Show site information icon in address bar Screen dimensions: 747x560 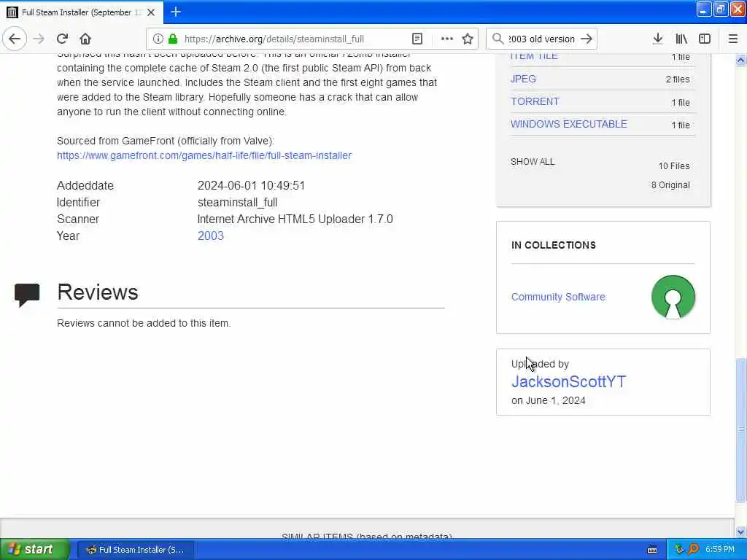(158, 39)
